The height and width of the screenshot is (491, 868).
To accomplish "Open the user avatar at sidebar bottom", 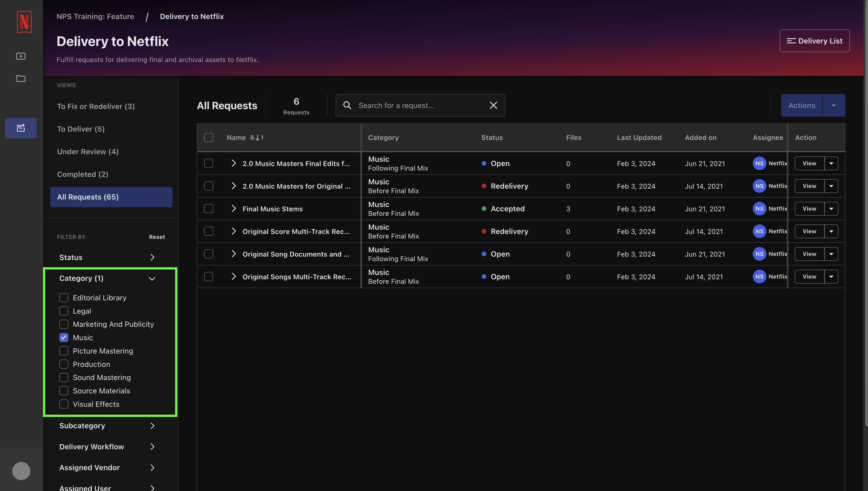I will tap(21, 471).
